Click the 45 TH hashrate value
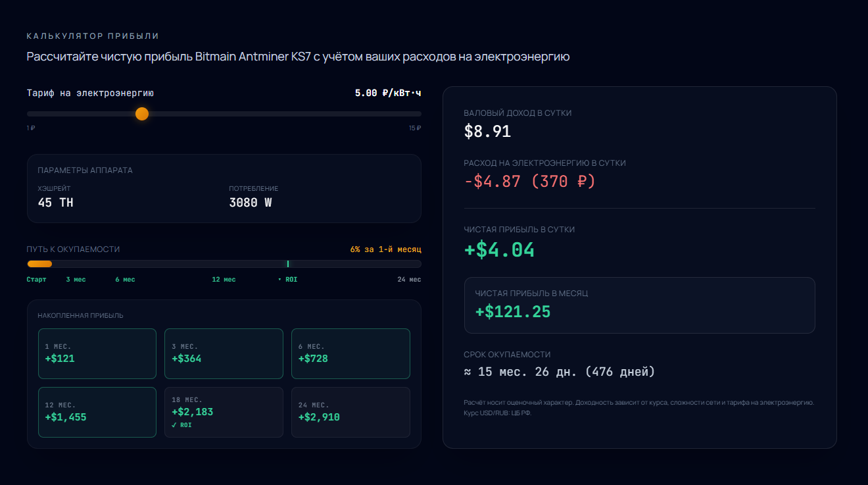 click(x=56, y=203)
